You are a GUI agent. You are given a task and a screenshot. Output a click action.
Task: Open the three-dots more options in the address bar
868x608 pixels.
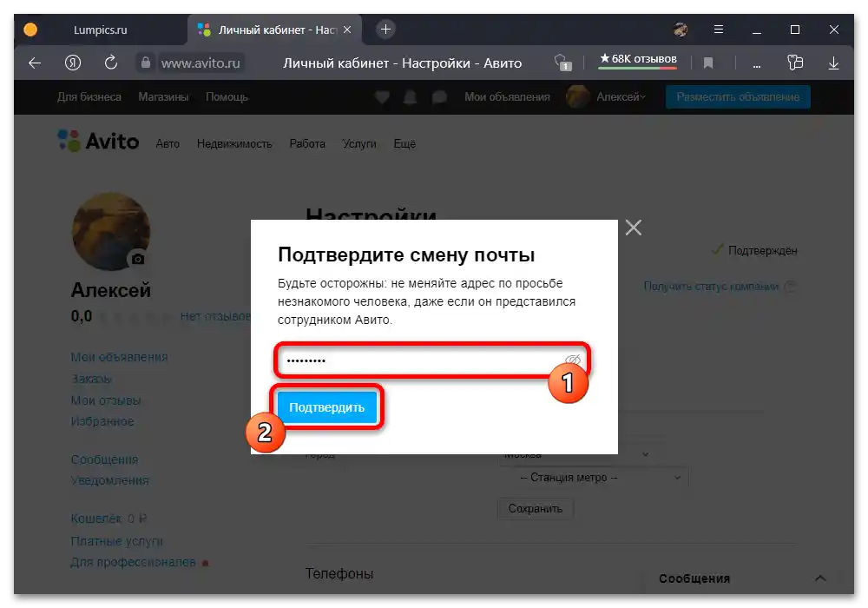coord(756,64)
